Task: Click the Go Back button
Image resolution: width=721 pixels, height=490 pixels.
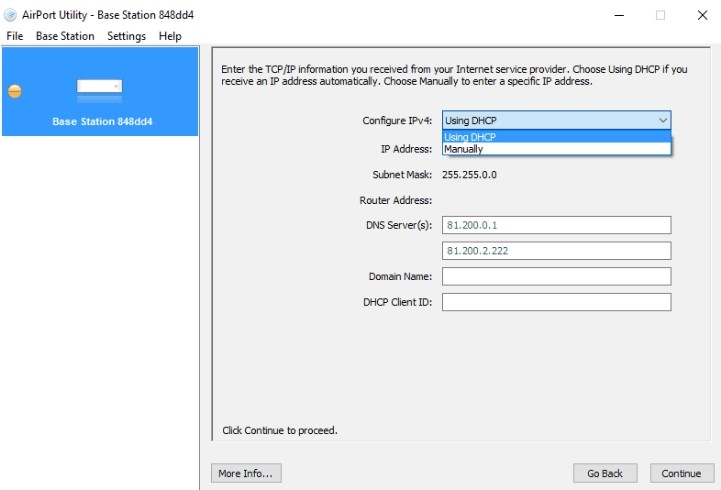Action: click(x=605, y=473)
